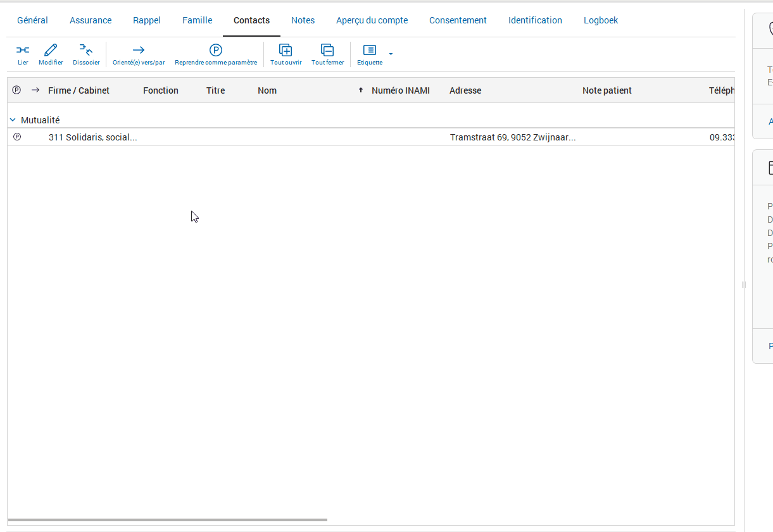The width and height of the screenshot is (773, 532).
Task: Click the P icon in Solidaris row
Action: click(x=17, y=137)
